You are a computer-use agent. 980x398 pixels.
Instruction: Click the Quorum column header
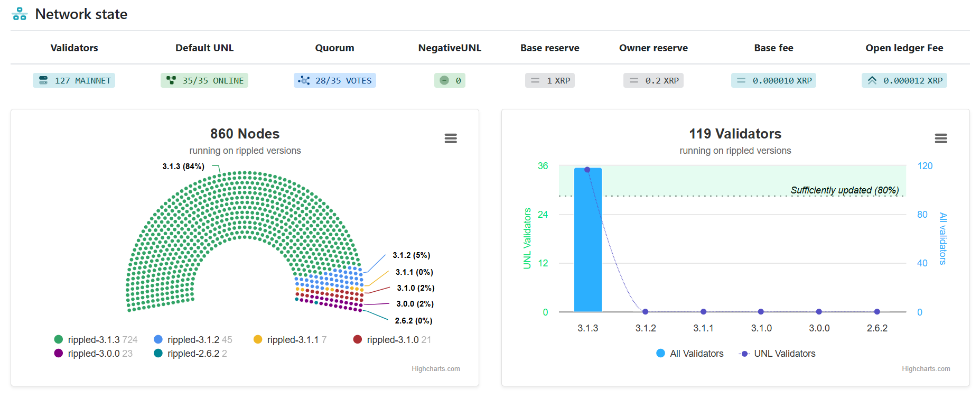click(x=334, y=48)
